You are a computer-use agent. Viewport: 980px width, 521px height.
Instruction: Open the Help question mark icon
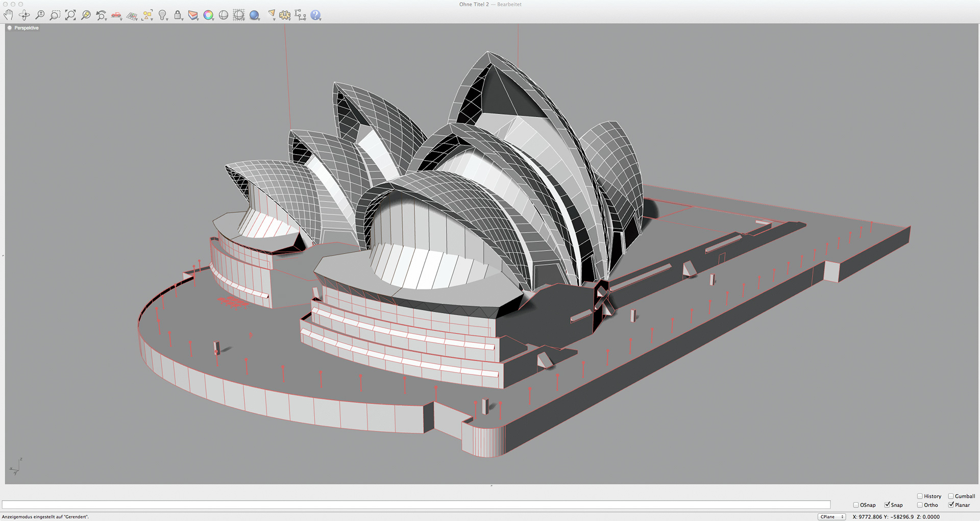(315, 15)
